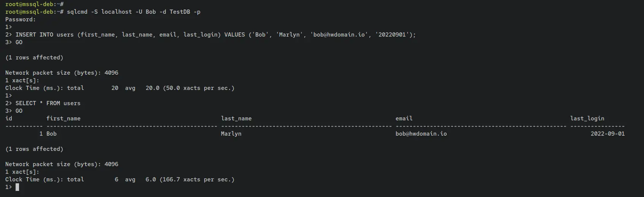
Task: Click the 2022-09-01 result value
Action: [608, 134]
